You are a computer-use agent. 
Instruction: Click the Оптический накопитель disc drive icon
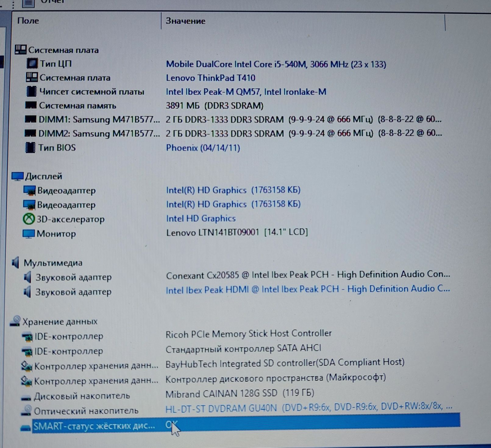(26, 410)
